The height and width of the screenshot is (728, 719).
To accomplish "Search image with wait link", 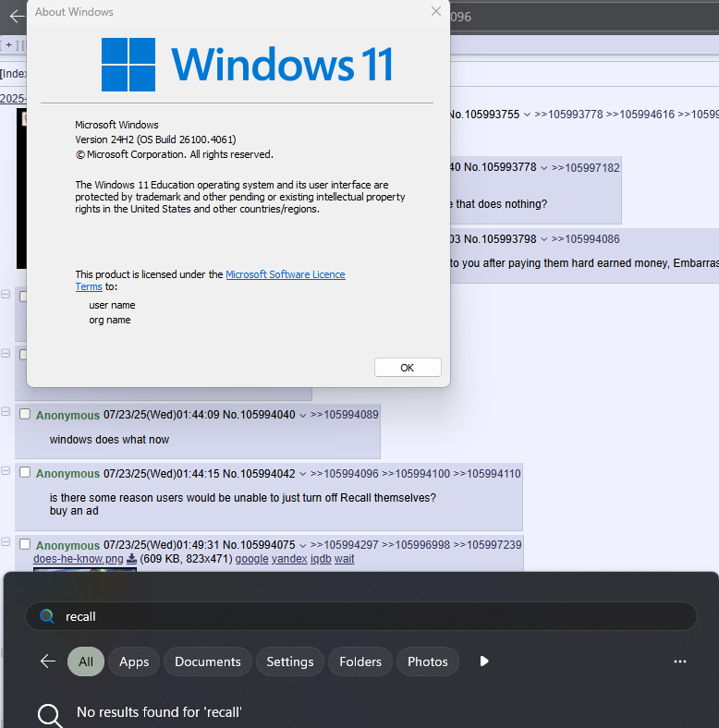I will [344, 559].
